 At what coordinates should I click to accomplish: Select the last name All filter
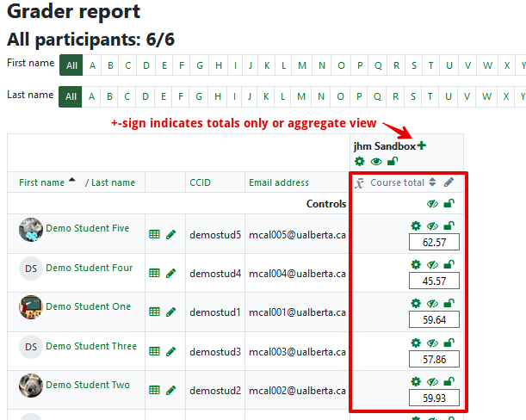pyautogui.click(x=71, y=96)
